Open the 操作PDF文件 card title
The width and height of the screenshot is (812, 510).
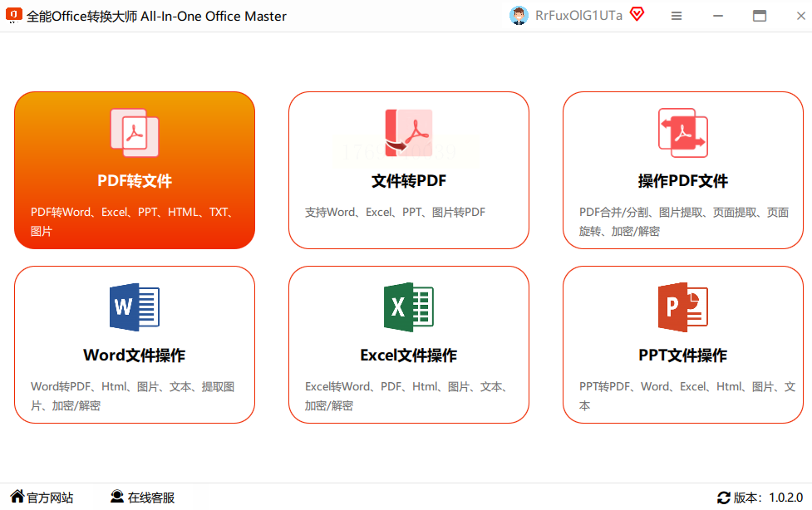click(x=682, y=181)
